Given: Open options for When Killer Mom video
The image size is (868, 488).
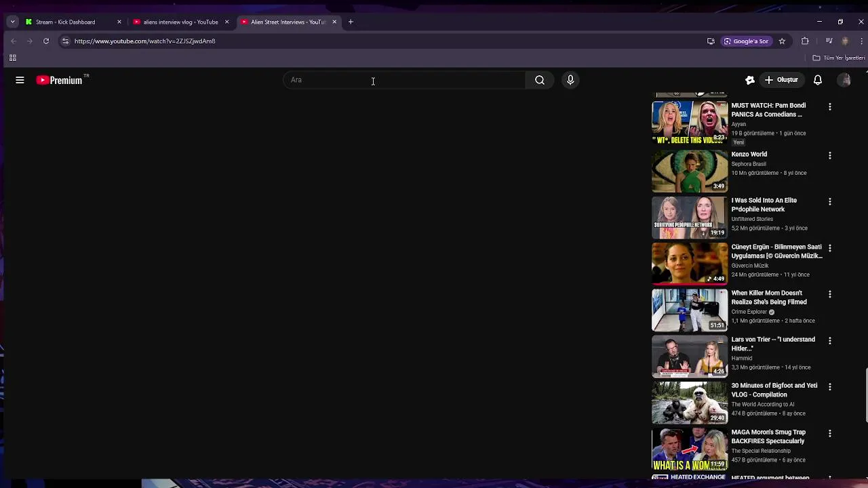Looking at the screenshot, I should (x=829, y=294).
